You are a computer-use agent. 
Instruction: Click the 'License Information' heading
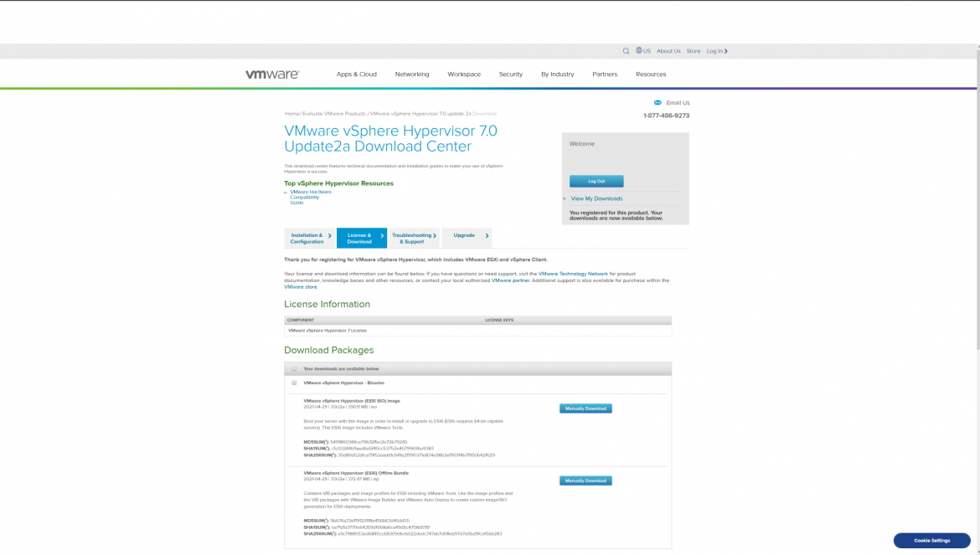[327, 304]
